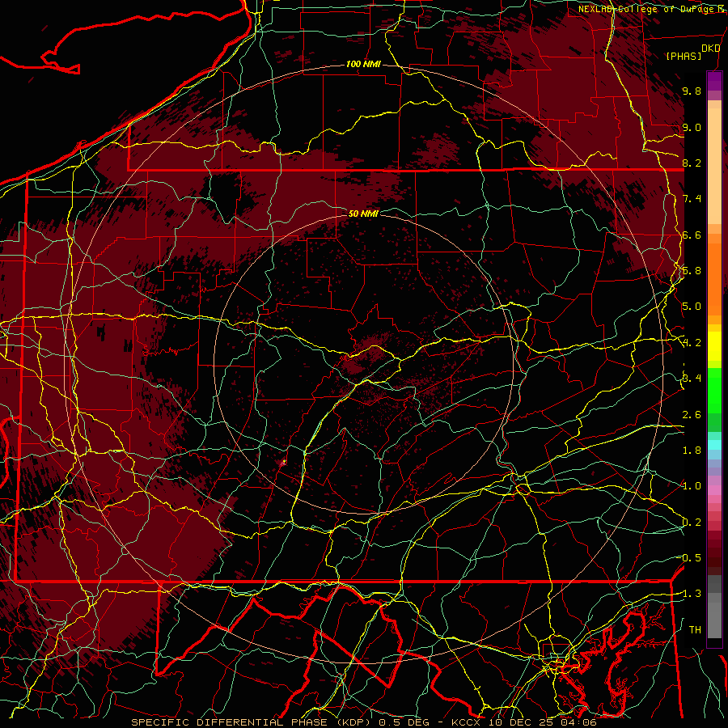The image size is (728, 728).
Task: Pick the cyan segment of the color bar
Action: pos(714,444)
